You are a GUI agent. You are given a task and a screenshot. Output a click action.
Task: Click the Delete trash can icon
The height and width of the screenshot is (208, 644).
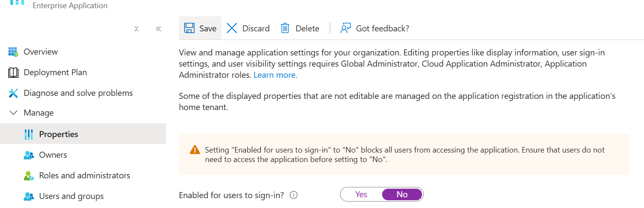285,28
